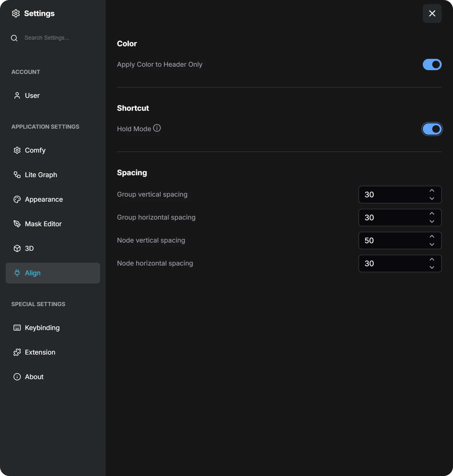The height and width of the screenshot is (476, 453).
Task: Click the Appearance palette icon
Action: [17, 199]
